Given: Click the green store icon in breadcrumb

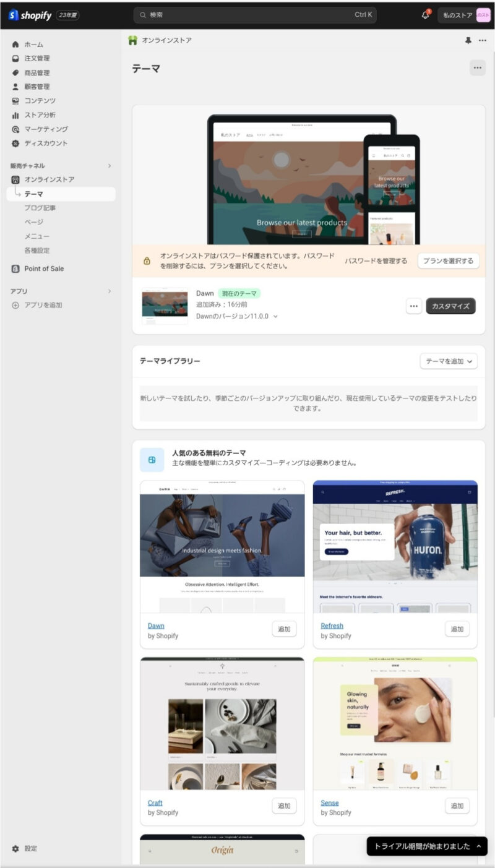Looking at the screenshot, I should pos(132,40).
